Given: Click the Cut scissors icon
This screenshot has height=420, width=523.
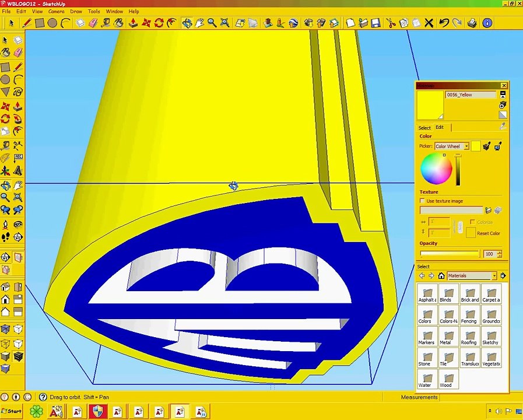Looking at the screenshot, I should coord(391,23).
